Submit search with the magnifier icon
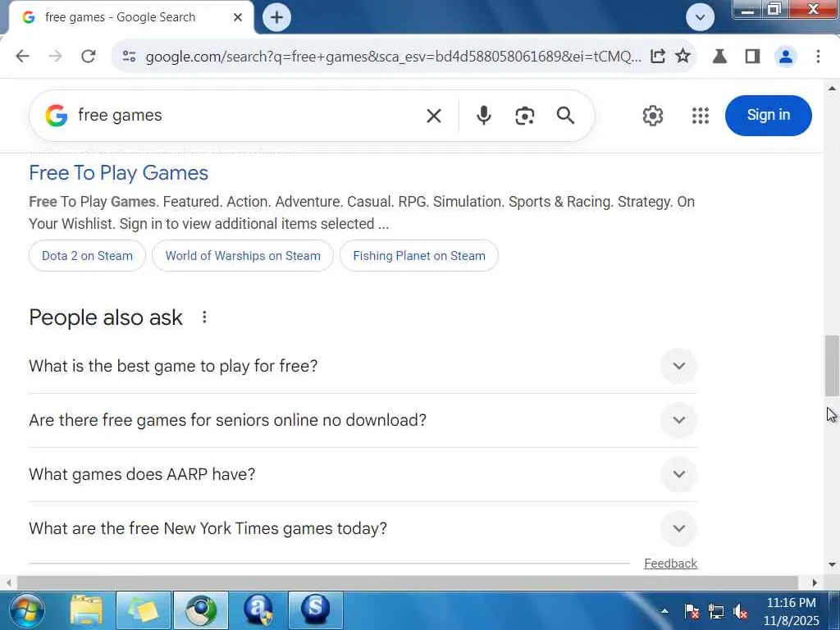 click(x=565, y=115)
